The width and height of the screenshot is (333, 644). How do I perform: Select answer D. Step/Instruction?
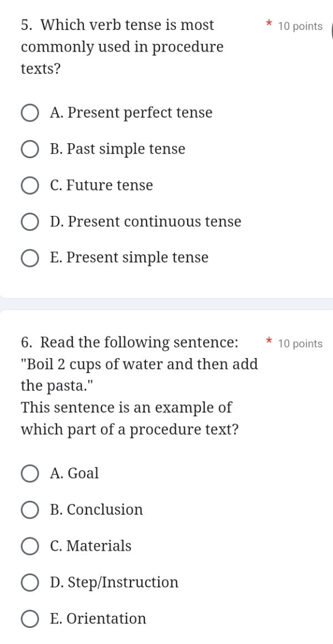tap(31, 582)
